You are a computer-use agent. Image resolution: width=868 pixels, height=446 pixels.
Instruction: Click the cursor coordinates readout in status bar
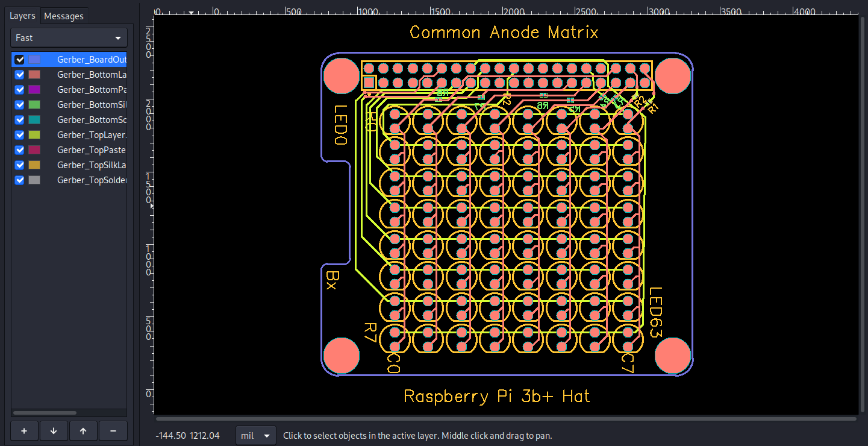tap(188, 435)
